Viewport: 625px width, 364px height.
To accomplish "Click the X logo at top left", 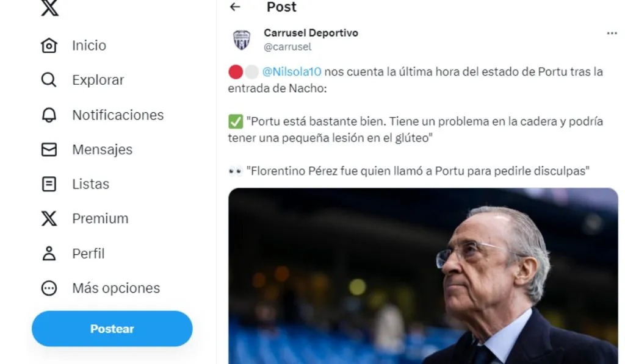I will tap(50, 7).
